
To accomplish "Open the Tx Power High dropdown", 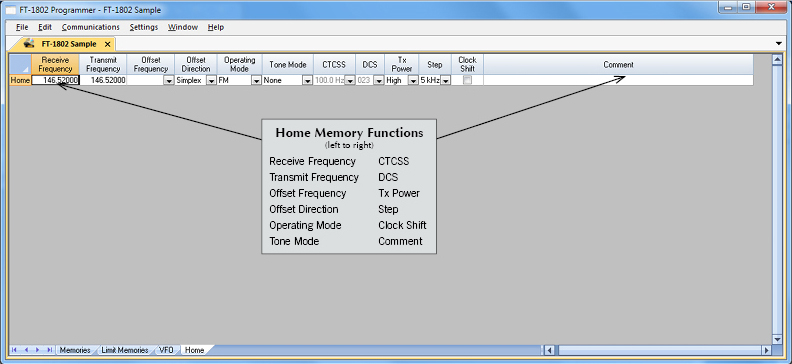I will [413, 80].
